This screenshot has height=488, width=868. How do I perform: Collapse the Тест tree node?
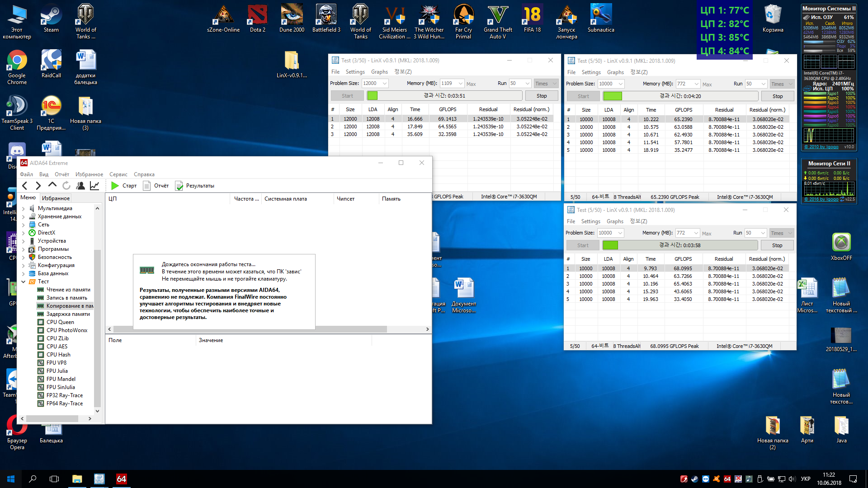(24, 282)
